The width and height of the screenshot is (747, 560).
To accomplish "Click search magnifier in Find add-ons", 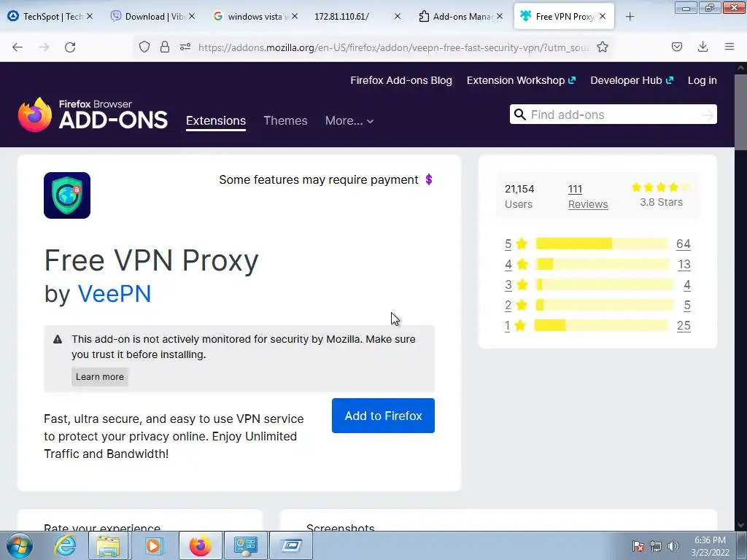I will 520,114.
